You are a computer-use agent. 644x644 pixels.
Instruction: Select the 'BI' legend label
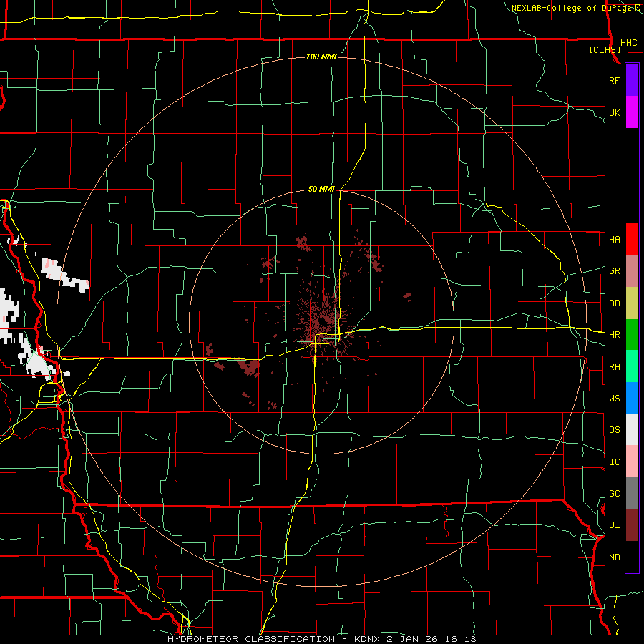(x=614, y=525)
